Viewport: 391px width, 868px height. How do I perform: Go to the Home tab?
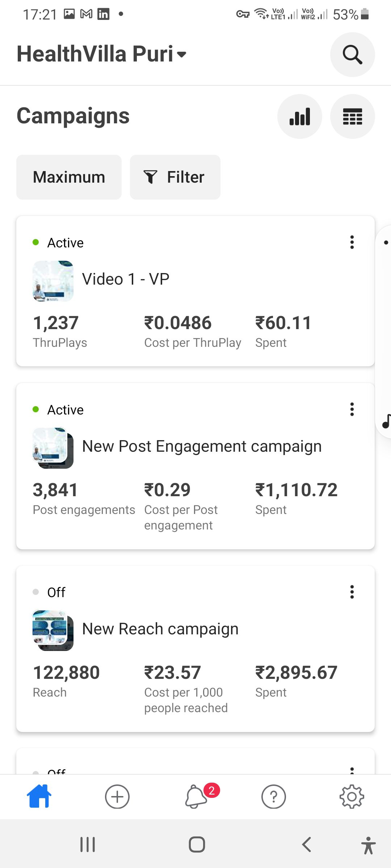[x=39, y=796]
